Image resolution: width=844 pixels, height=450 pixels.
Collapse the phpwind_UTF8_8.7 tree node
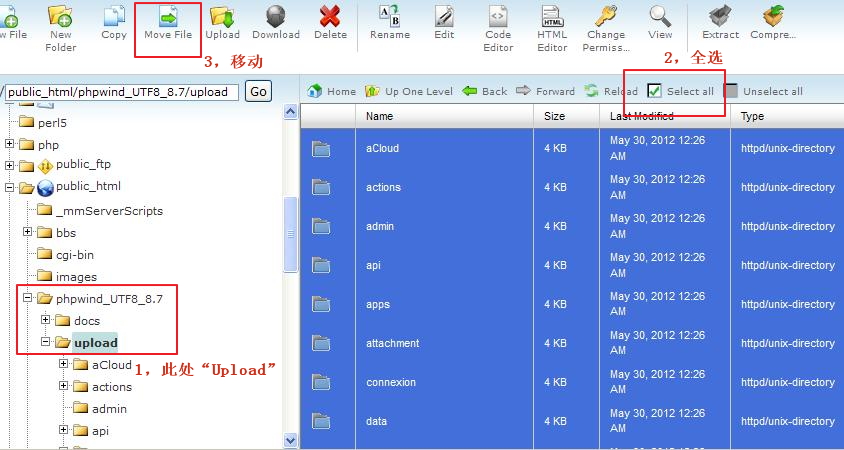[x=28, y=298]
